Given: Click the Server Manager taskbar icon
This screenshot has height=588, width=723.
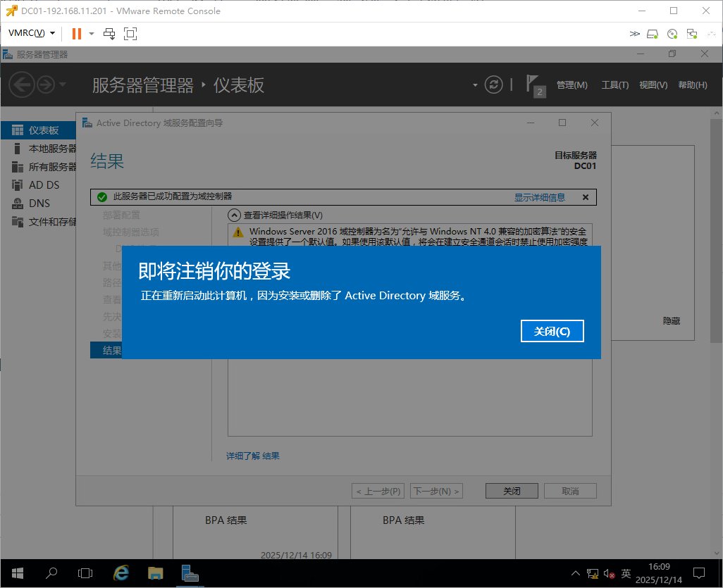Looking at the screenshot, I should pyautogui.click(x=190, y=573).
